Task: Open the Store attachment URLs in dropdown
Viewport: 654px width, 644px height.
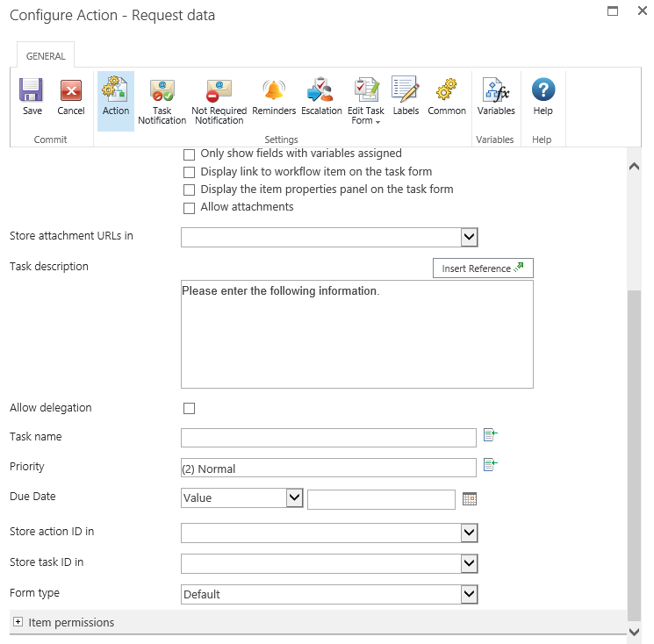Action: [329, 237]
